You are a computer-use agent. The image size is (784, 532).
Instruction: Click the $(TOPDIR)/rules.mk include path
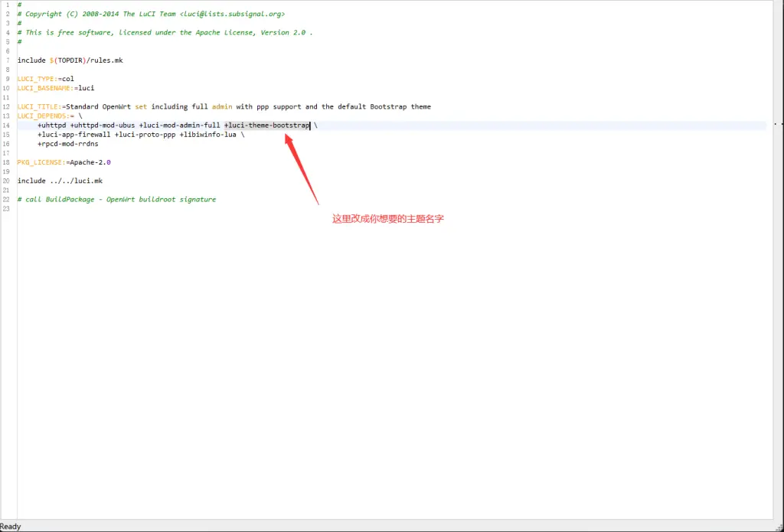pos(86,60)
